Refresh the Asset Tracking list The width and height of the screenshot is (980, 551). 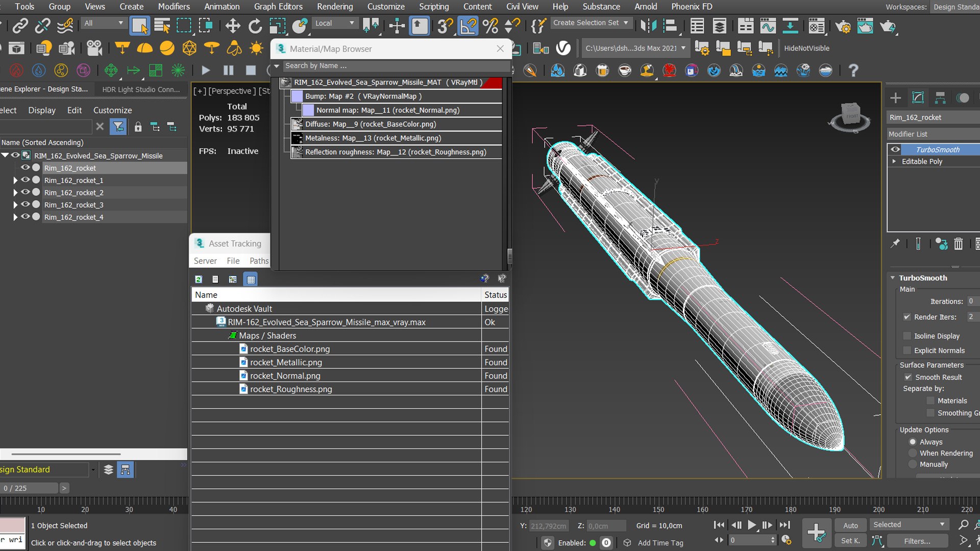pyautogui.click(x=199, y=279)
